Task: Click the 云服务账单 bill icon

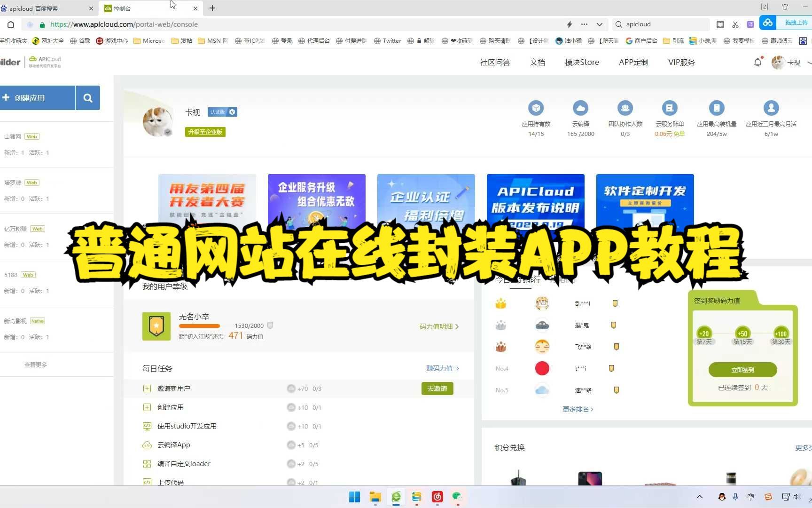Action: (x=670, y=108)
